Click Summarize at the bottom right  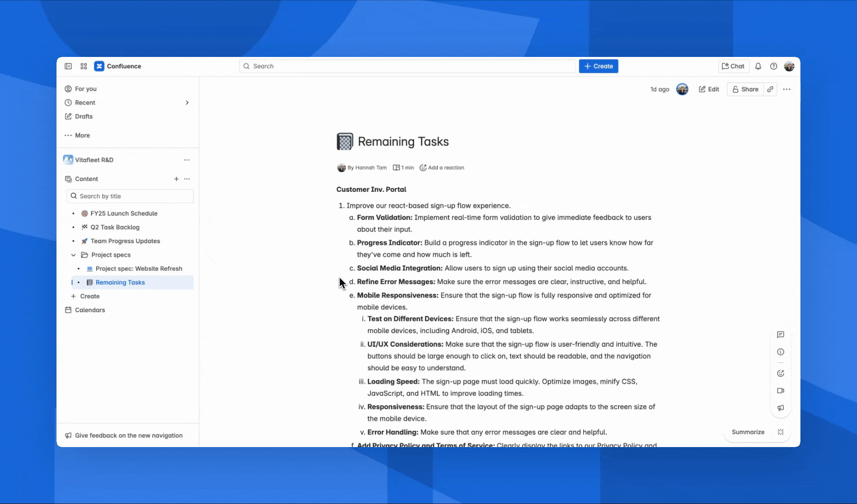tap(748, 432)
